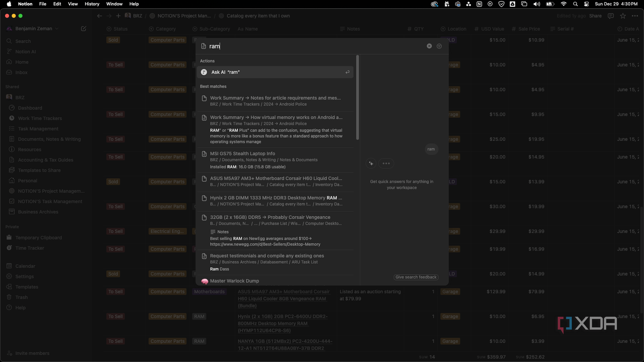Click the Status column header
Image resolution: width=644 pixels, height=362 pixels.
(x=117, y=29)
